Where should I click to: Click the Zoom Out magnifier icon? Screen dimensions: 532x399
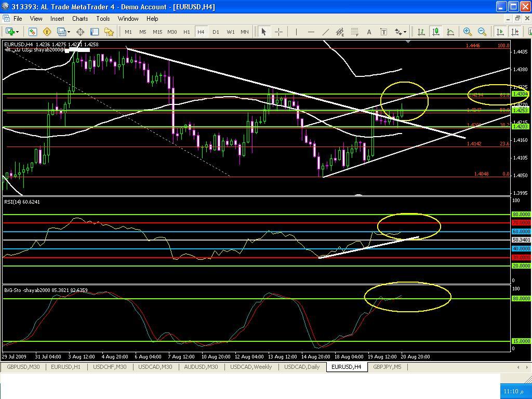[482, 32]
